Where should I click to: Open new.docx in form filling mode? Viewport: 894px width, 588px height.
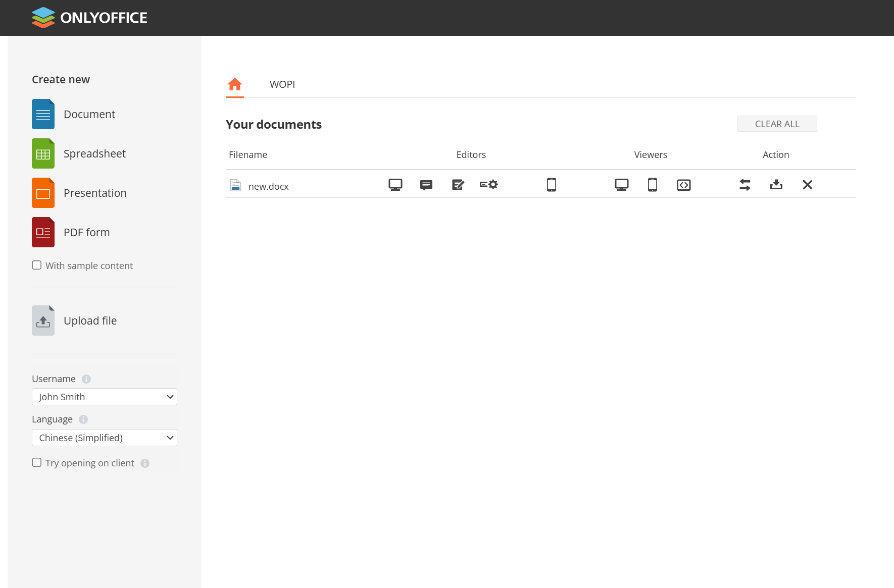click(488, 185)
